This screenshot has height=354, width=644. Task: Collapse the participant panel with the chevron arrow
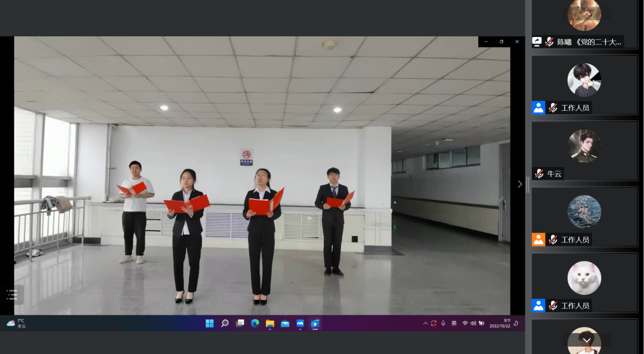[519, 184]
